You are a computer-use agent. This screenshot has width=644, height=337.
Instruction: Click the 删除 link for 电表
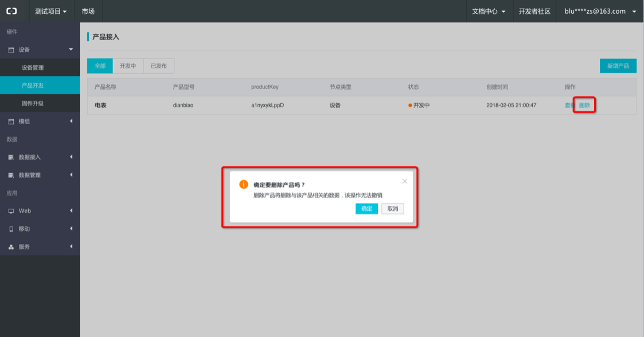tap(584, 105)
